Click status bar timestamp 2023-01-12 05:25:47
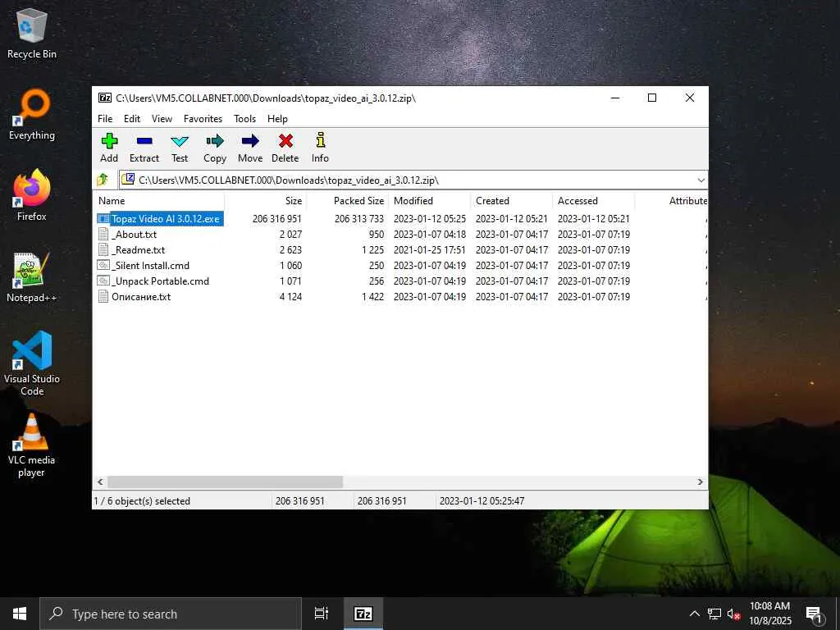 (x=482, y=501)
